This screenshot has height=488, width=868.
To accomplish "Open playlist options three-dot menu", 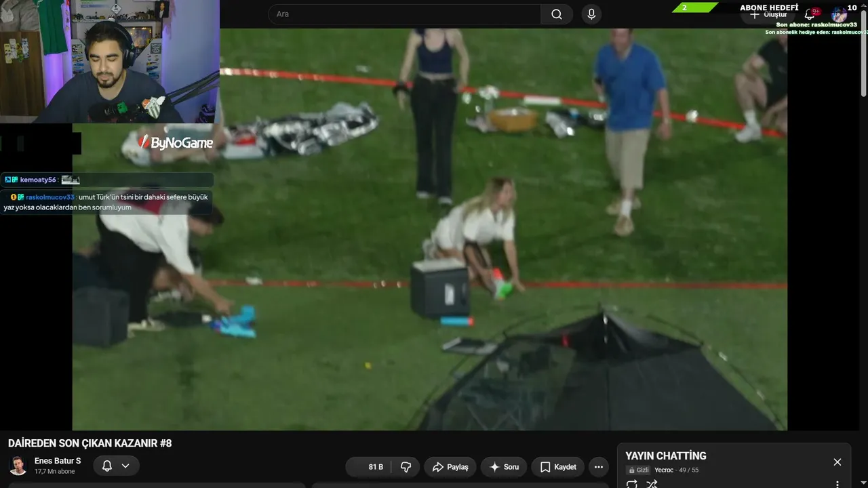I will coord(837,484).
